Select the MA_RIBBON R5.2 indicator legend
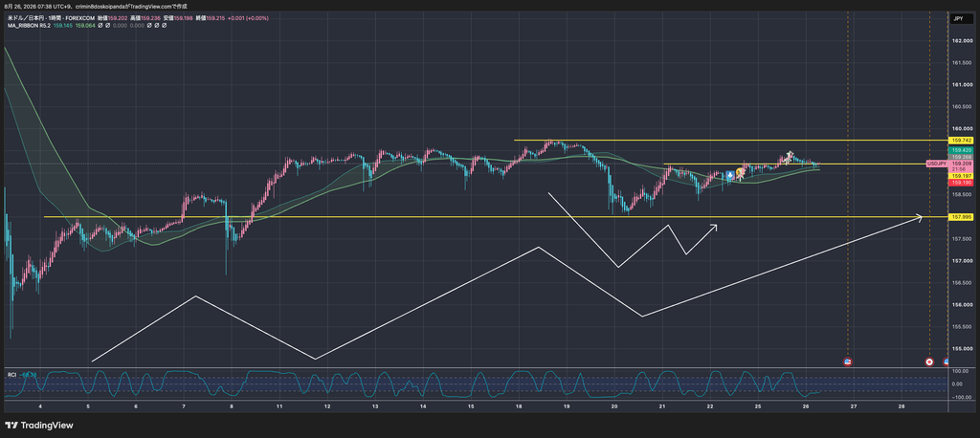This screenshot has width=980, height=438. (30, 26)
